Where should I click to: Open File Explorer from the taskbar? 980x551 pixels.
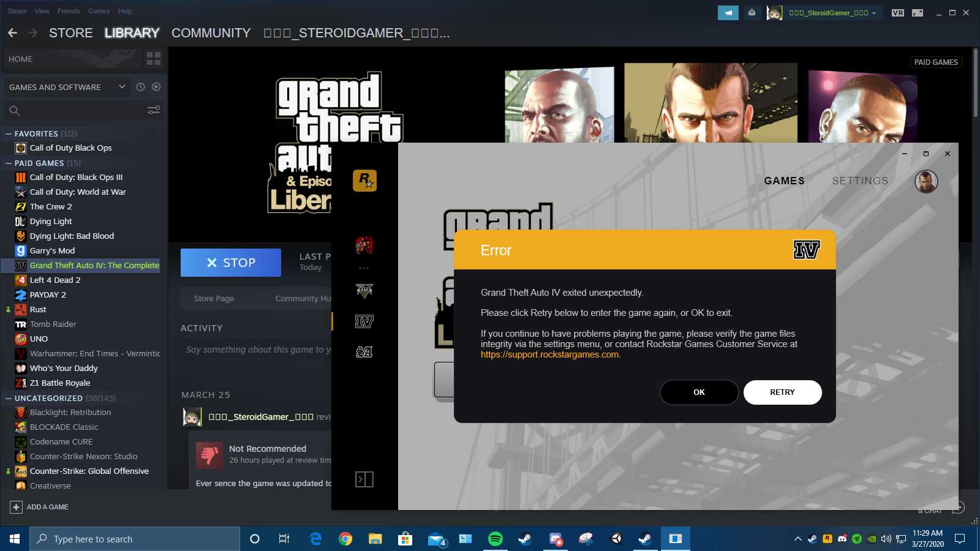coord(375,539)
